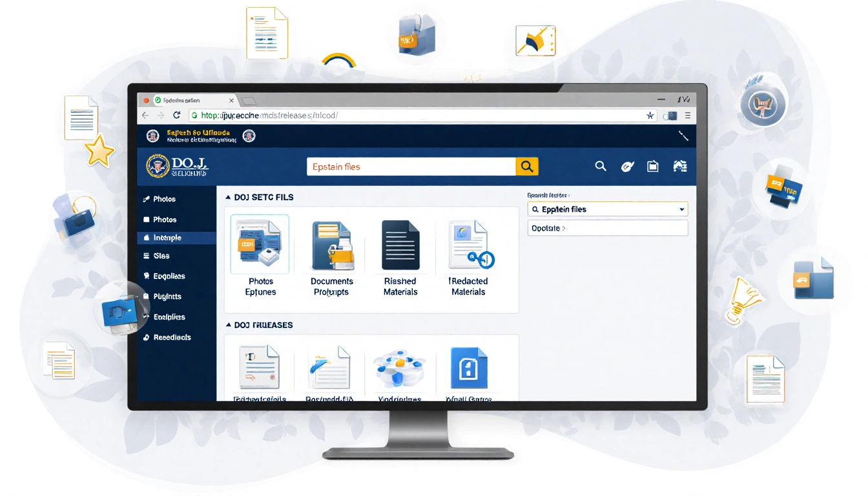This screenshot has height=496, width=868.
Task: Reload the page with the refresh icon
Action: [x=177, y=114]
